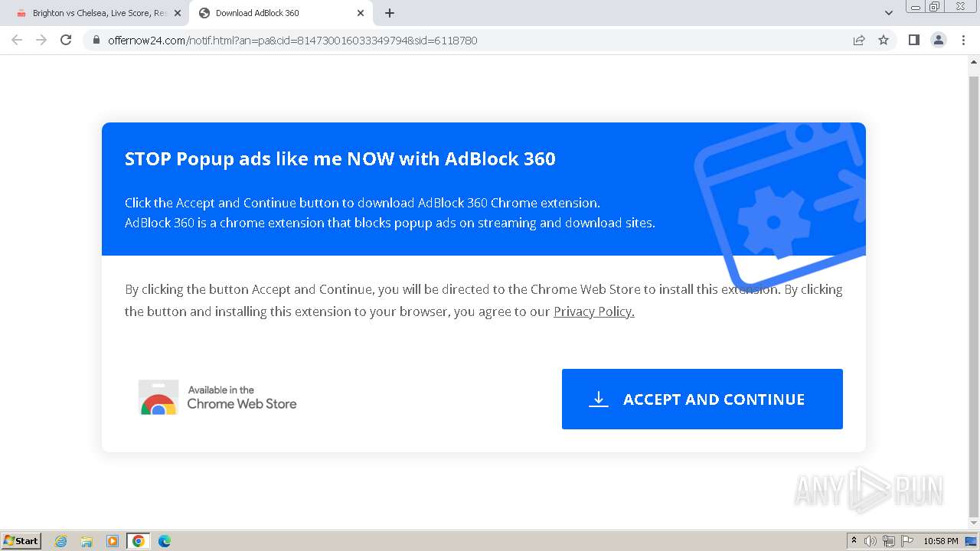
Task: Go back to the previous page
Action: [17, 40]
